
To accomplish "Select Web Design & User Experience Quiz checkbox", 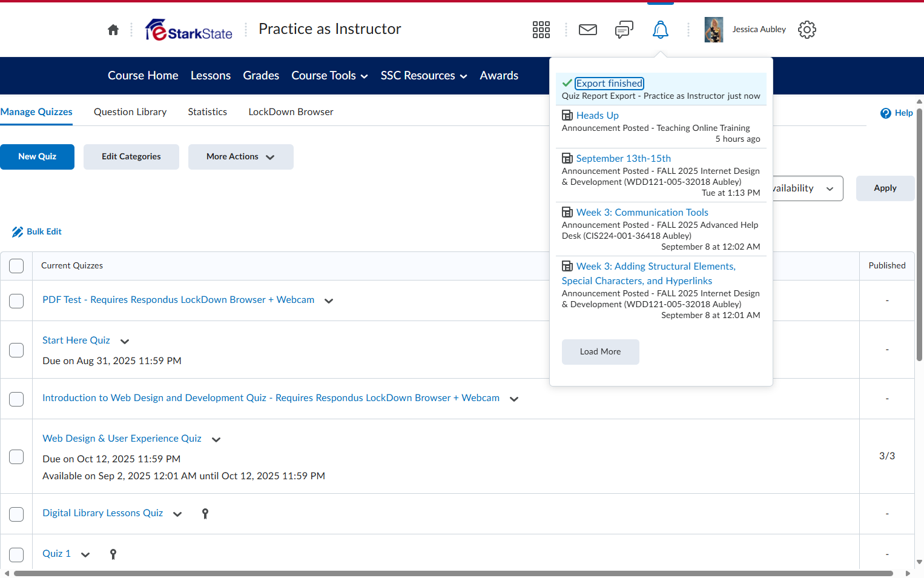I will coord(16,457).
